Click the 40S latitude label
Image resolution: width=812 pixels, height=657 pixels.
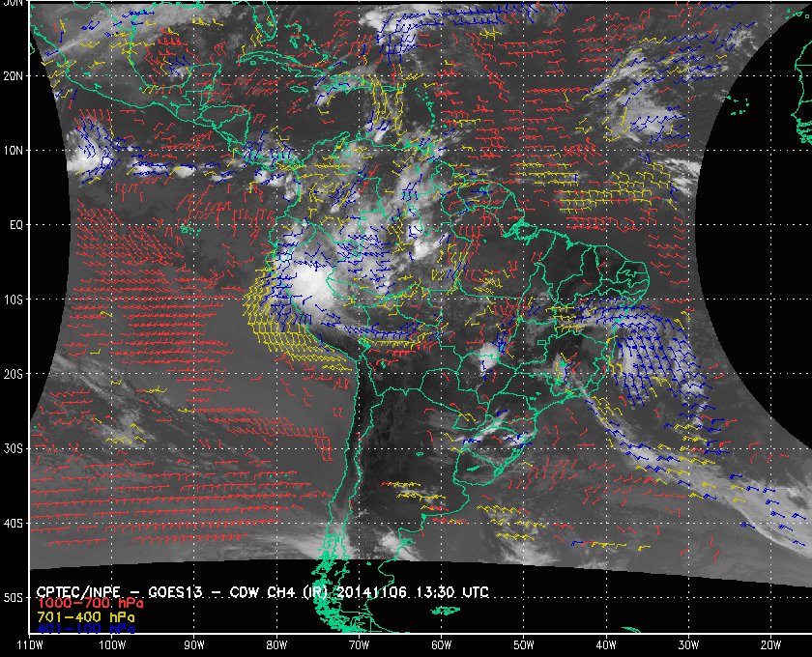(13, 524)
